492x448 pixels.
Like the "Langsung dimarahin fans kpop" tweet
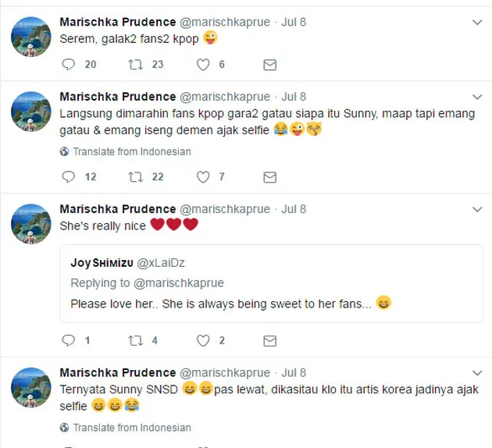(x=203, y=177)
